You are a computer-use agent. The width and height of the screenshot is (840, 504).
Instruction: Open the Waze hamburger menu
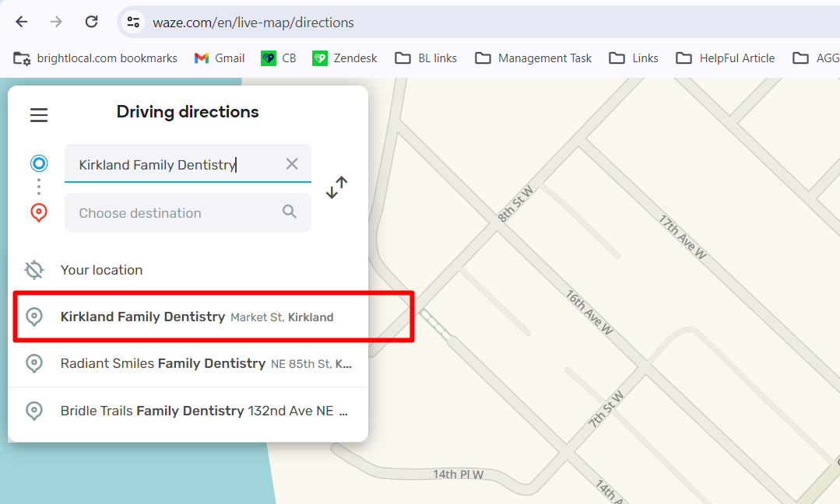[39, 114]
